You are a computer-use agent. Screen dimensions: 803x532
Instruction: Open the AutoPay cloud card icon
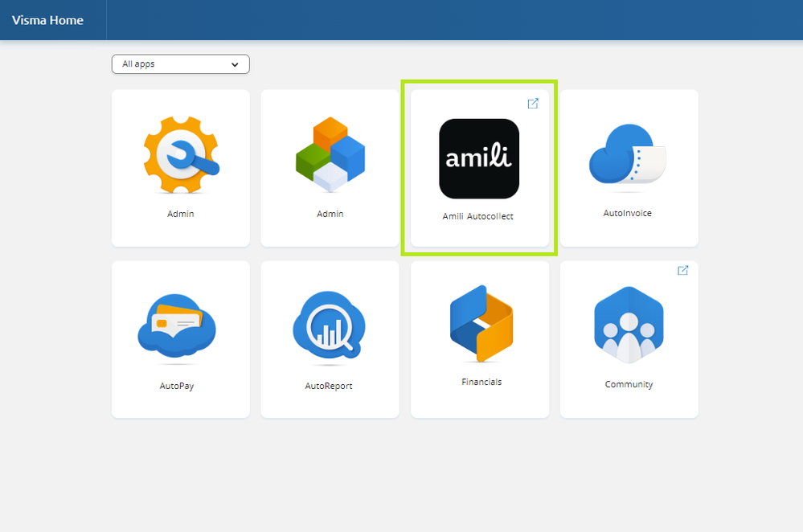pos(177,325)
